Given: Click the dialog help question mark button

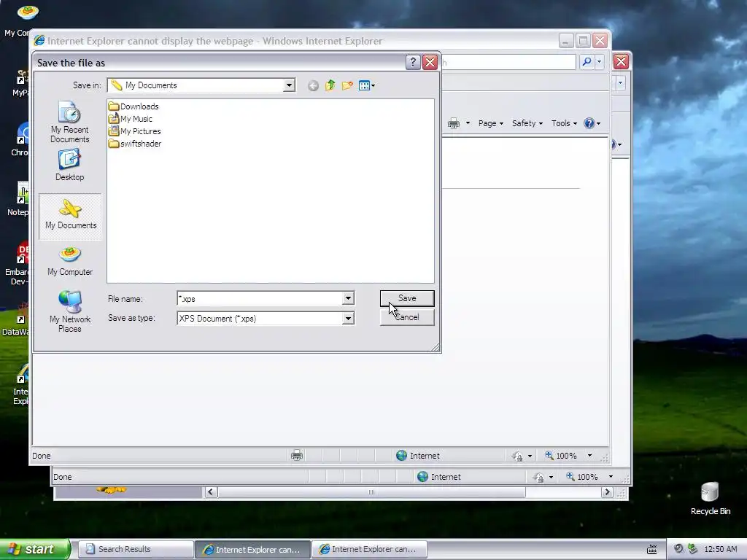Looking at the screenshot, I should [x=413, y=63].
